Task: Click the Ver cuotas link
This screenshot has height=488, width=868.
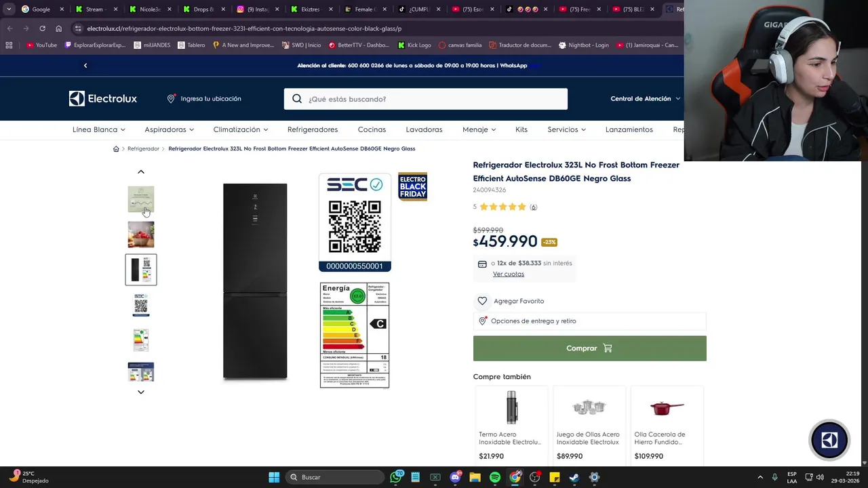Action: (x=509, y=274)
